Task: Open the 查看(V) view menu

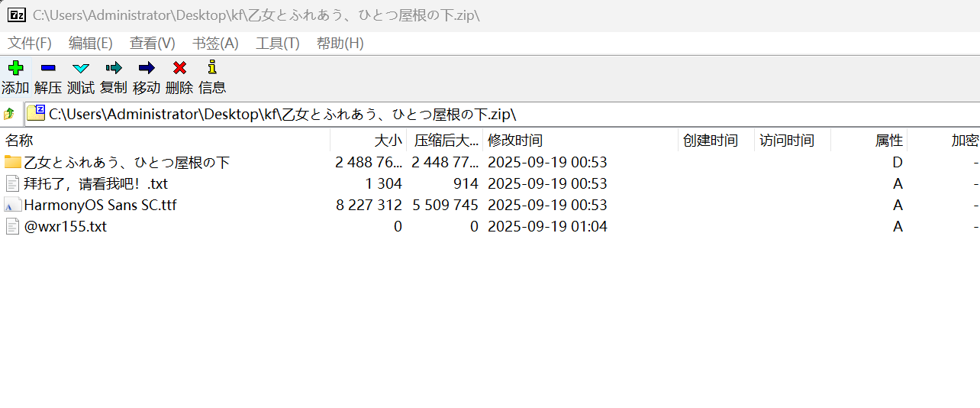Action: tap(152, 43)
